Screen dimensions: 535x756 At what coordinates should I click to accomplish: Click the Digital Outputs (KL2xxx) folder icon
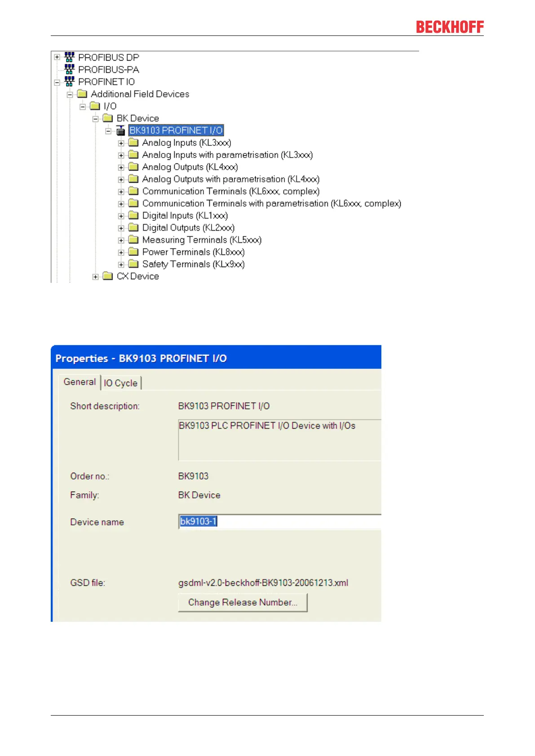tap(133, 227)
